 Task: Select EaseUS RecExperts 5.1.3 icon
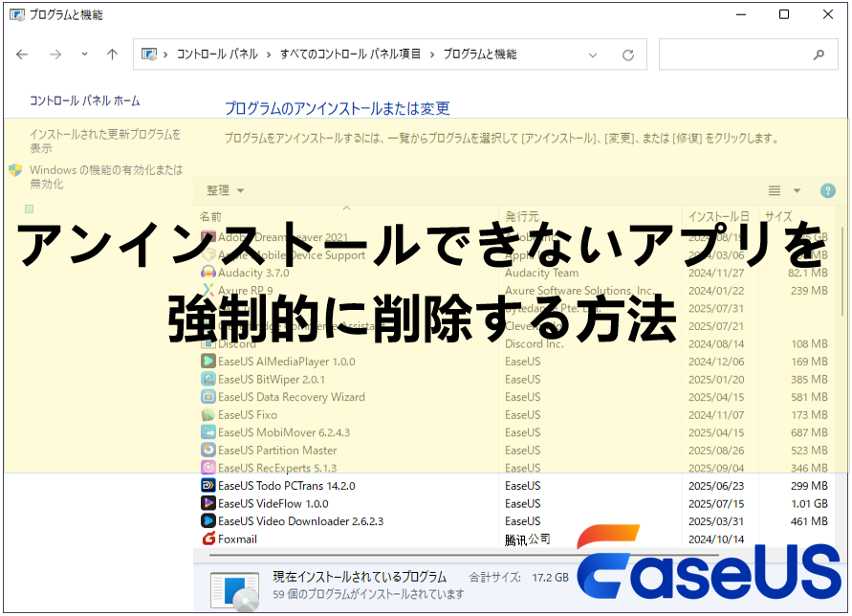(208, 468)
